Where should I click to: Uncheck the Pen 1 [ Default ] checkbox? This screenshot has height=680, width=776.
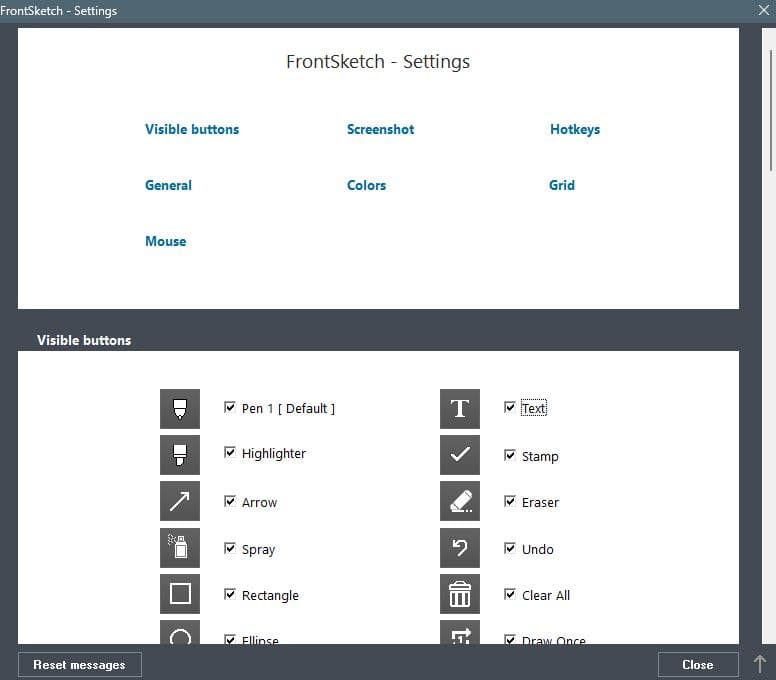(x=230, y=407)
